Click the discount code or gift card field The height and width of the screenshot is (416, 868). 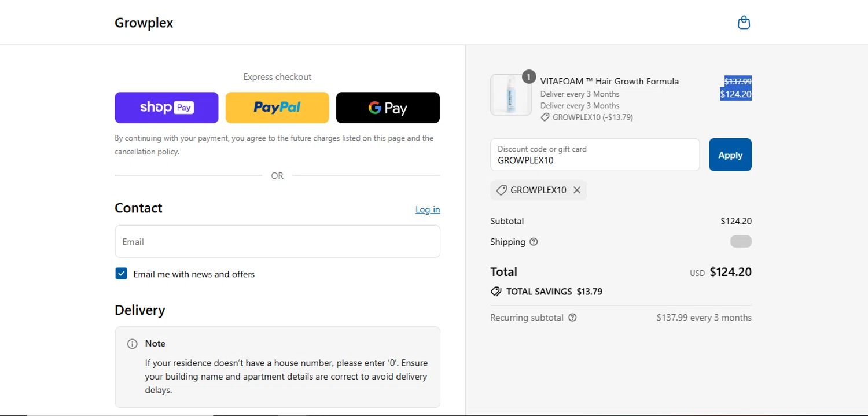tap(595, 154)
